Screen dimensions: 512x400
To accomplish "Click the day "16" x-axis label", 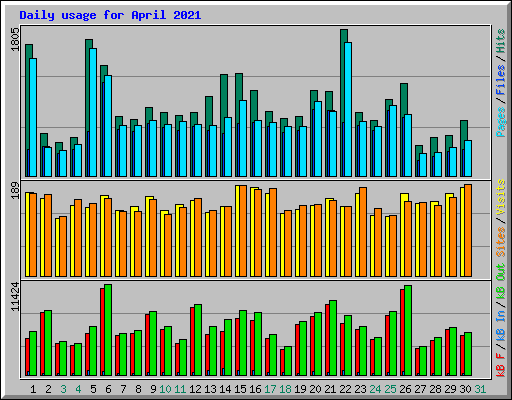I will [x=255, y=389].
